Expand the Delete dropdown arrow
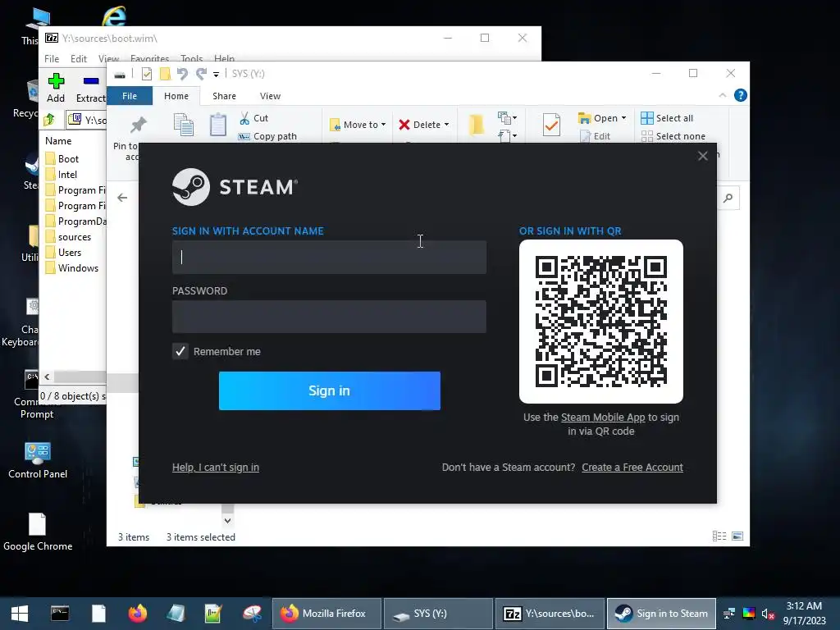 pyautogui.click(x=446, y=125)
